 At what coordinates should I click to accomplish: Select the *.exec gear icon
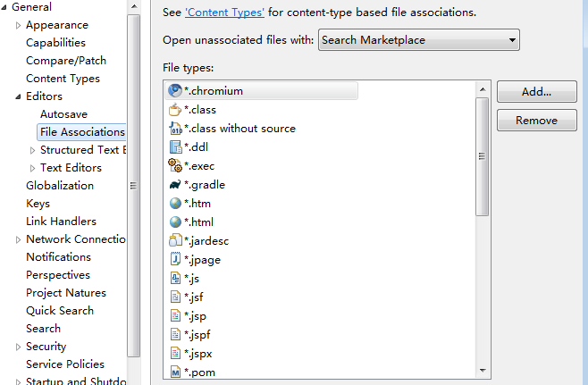[x=175, y=165]
